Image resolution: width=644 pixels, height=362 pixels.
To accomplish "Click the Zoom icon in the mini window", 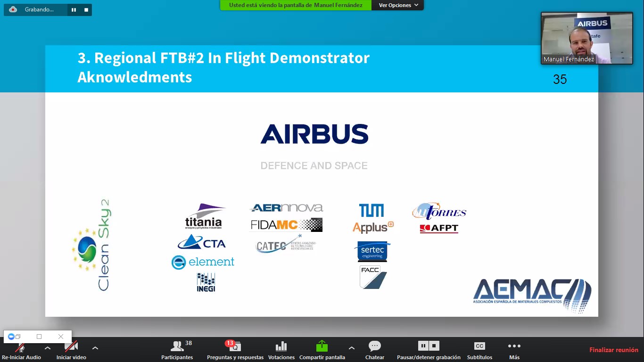I will click(11, 337).
